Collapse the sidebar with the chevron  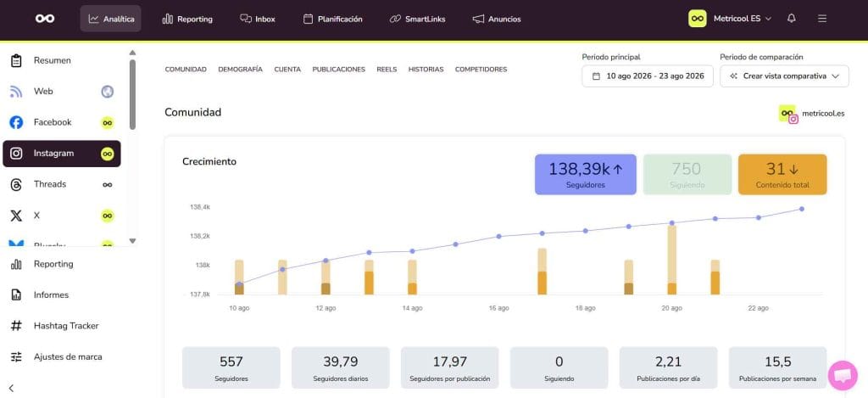12,389
